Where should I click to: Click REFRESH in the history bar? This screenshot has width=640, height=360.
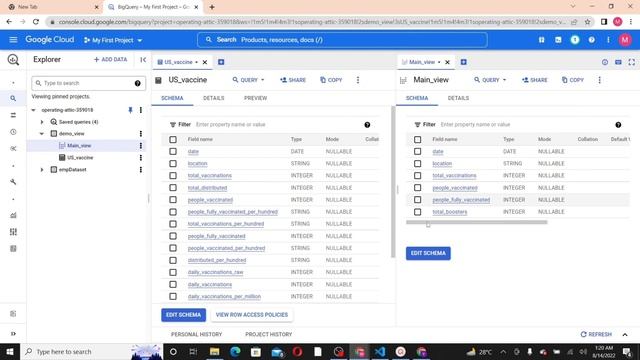tap(596, 334)
